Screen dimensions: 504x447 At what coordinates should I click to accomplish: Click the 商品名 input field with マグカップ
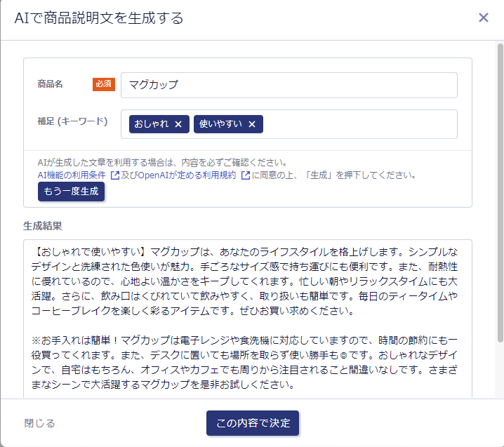click(x=289, y=85)
